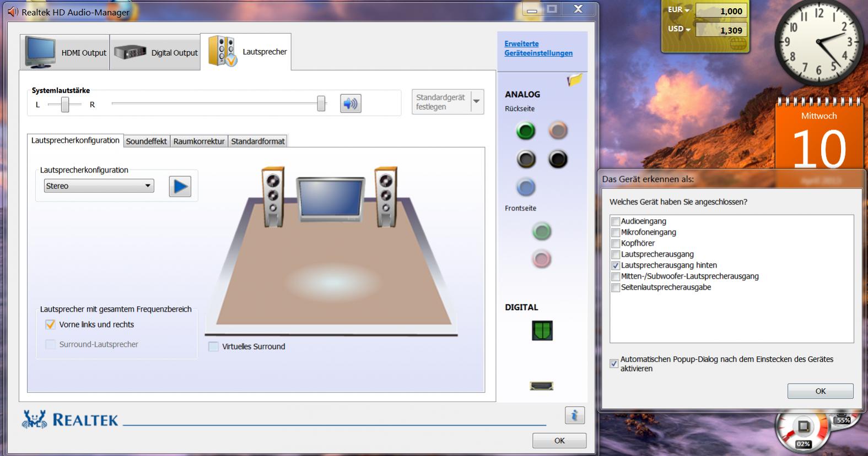Open the Raumkorrektur tab
The height and width of the screenshot is (456, 868).
pos(199,142)
